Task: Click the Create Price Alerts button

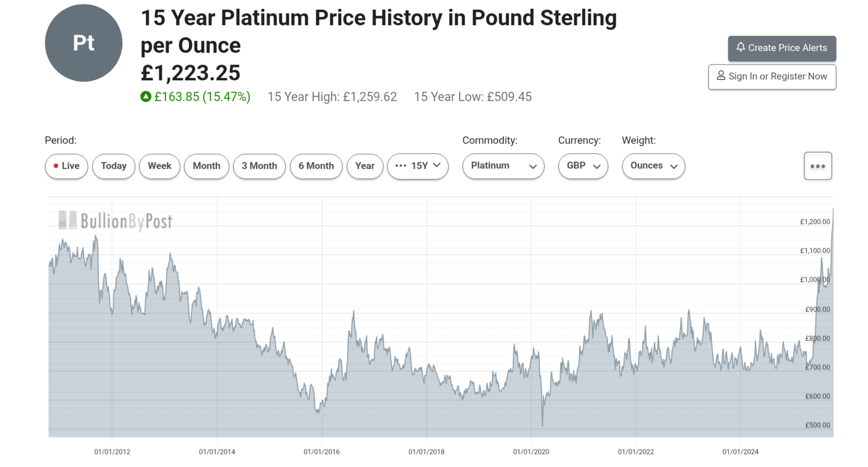Action: [782, 48]
